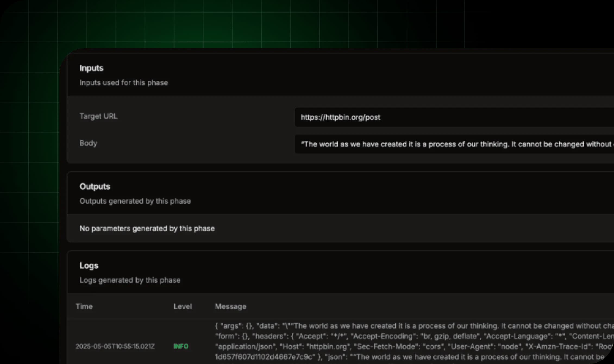Image resolution: width=614 pixels, height=364 pixels.
Task: Click the Message column header
Action: (230, 306)
